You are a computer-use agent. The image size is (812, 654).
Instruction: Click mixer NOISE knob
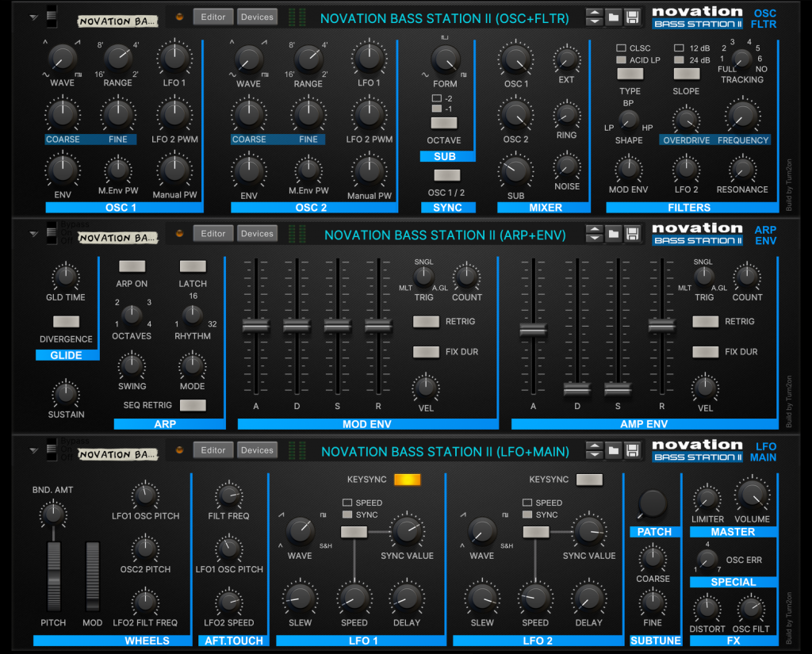566,166
